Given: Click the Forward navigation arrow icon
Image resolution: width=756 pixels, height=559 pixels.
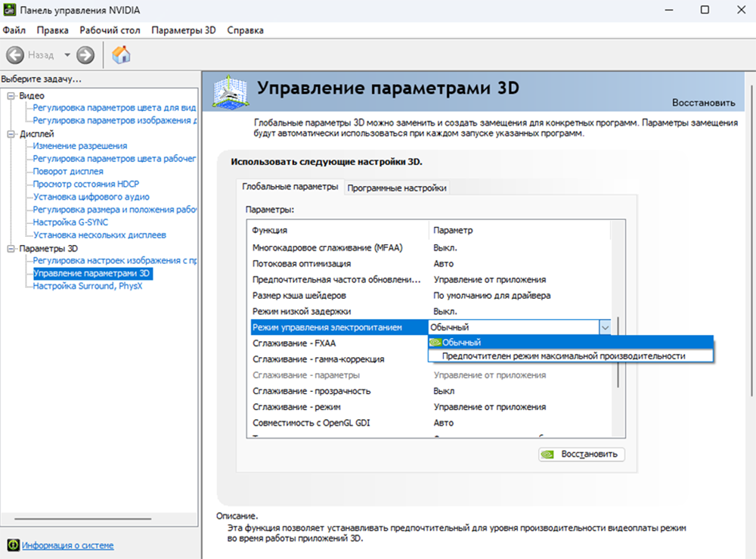Looking at the screenshot, I should pyautogui.click(x=84, y=54).
